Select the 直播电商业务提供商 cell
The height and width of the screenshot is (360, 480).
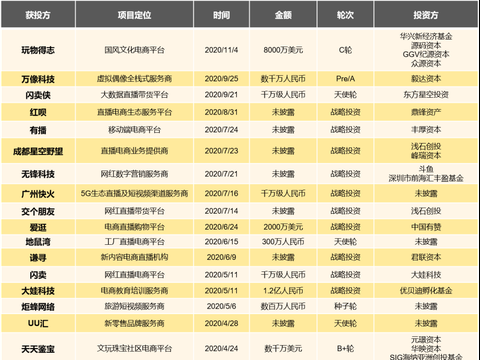tap(134, 151)
